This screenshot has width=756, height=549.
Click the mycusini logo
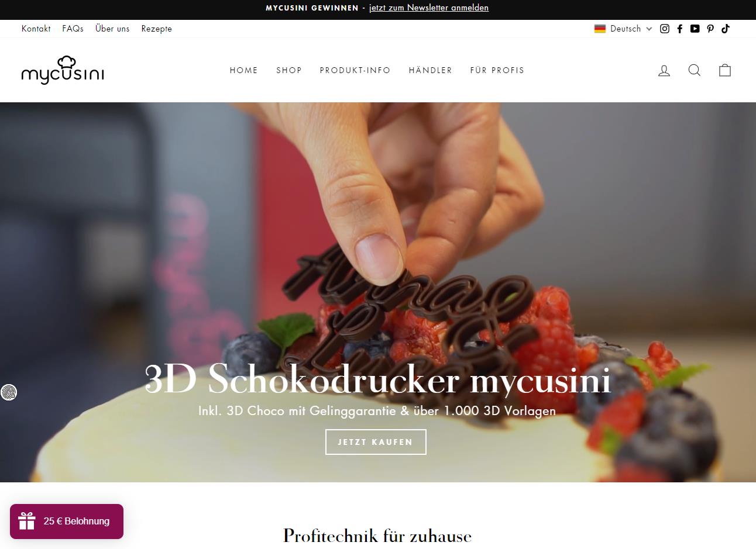tap(63, 70)
